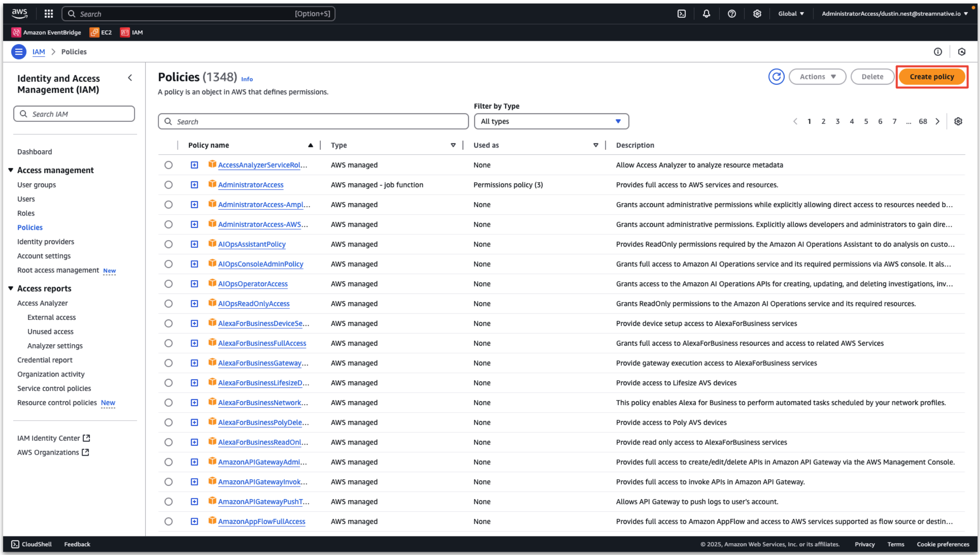Open the AlexaForBusinessFullAccess policy
Viewport: 980px width, 555px height.
click(x=262, y=343)
